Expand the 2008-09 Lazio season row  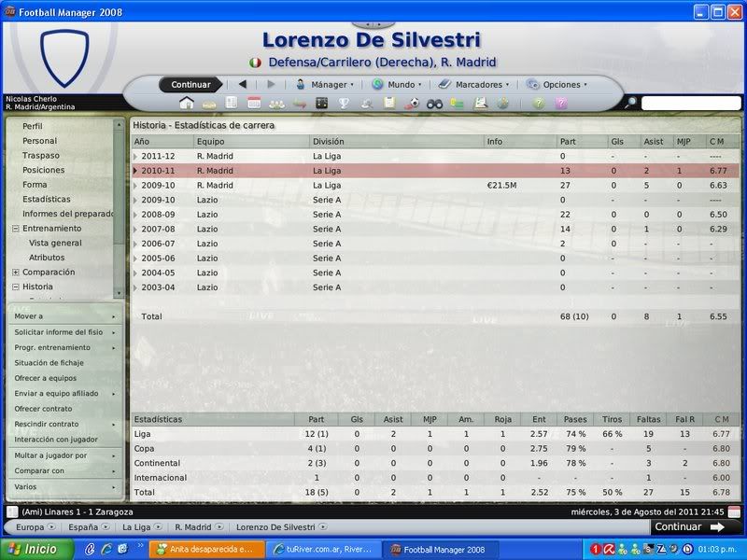(x=135, y=215)
